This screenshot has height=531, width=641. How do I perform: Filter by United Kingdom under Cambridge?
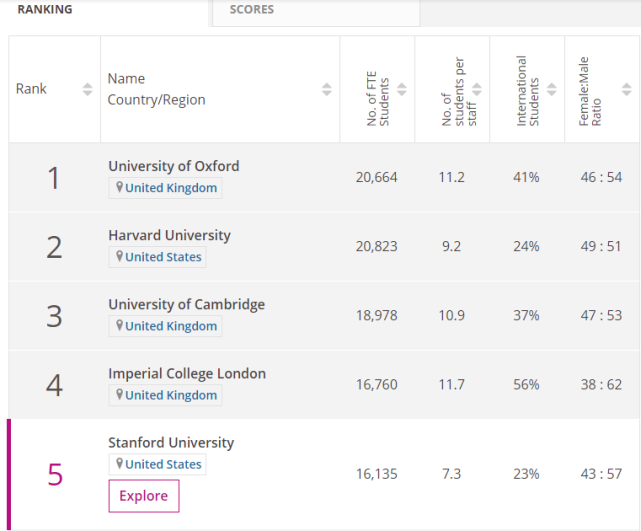point(171,326)
